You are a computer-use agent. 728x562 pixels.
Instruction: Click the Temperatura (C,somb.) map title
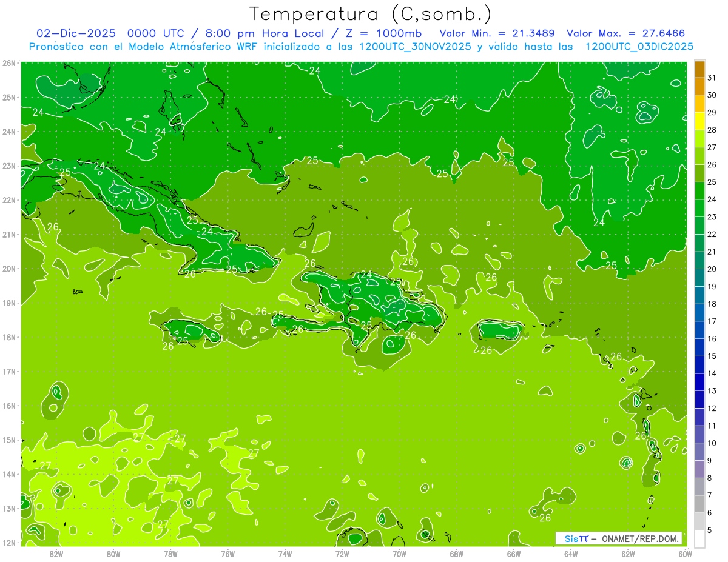click(371, 13)
